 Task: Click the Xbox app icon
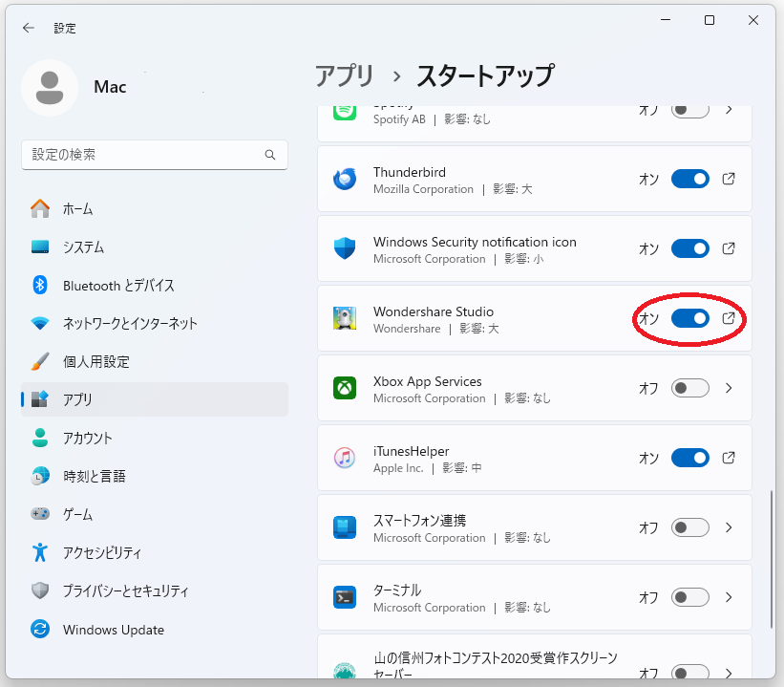click(345, 388)
